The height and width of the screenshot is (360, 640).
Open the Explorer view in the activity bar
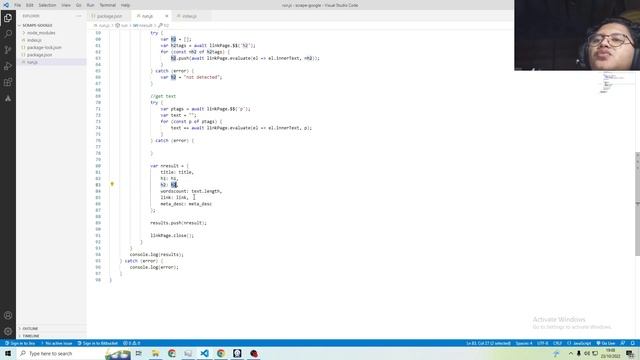[x=8, y=18]
